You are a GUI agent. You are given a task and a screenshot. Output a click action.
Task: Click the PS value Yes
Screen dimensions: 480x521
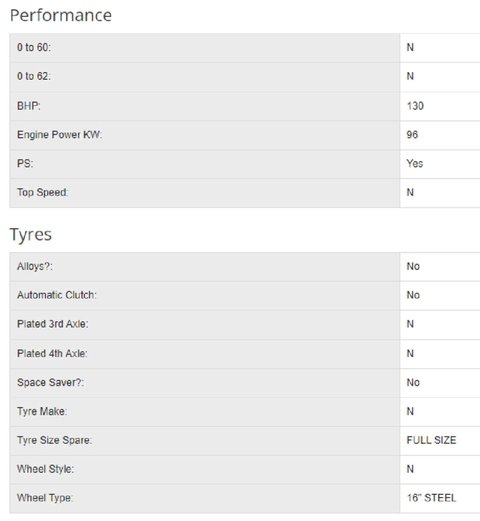coord(415,163)
